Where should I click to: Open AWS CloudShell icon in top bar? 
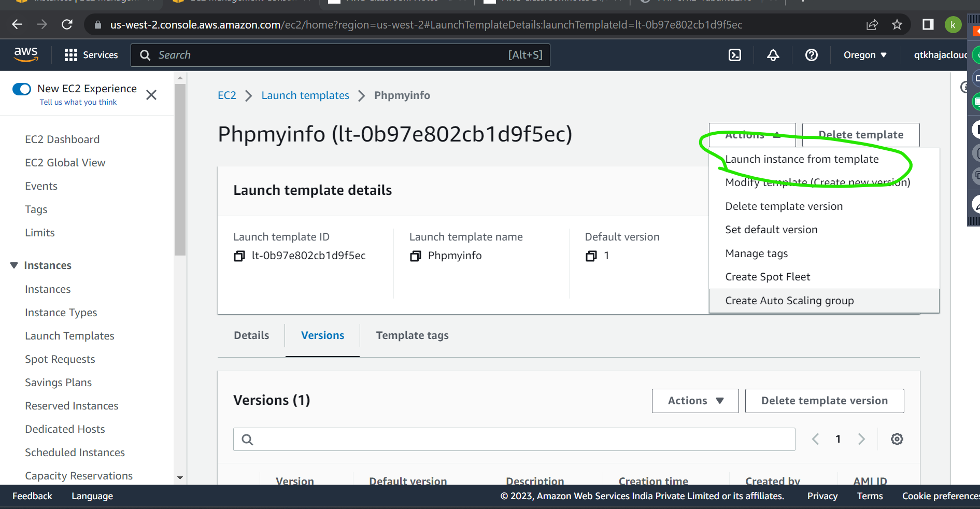coord(735,55)
